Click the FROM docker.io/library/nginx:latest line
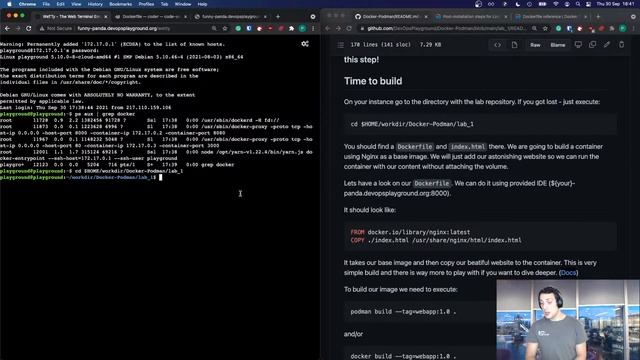 coord(410,232)
